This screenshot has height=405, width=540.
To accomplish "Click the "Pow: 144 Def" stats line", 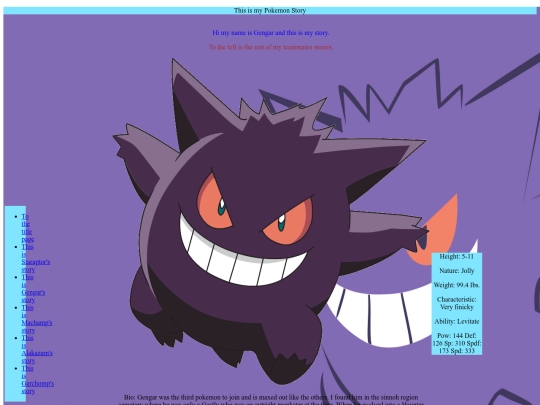I will pyautogui.click(x=456, y=343).
